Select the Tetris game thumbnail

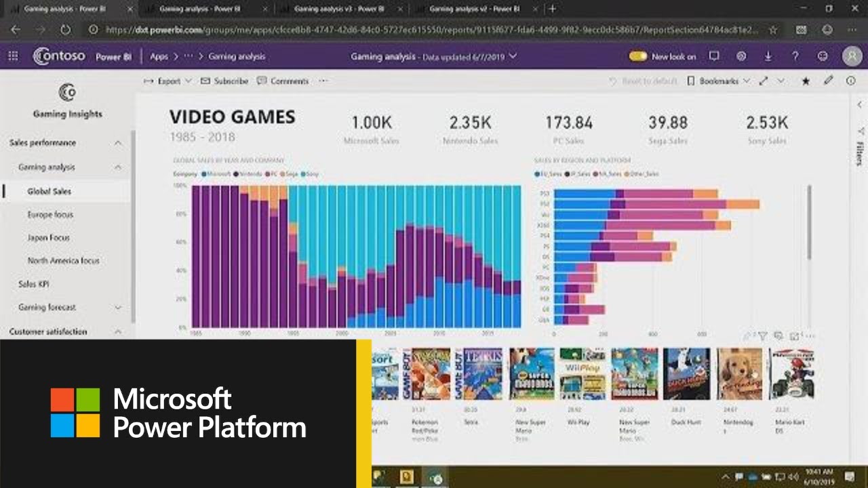(479, 373)
